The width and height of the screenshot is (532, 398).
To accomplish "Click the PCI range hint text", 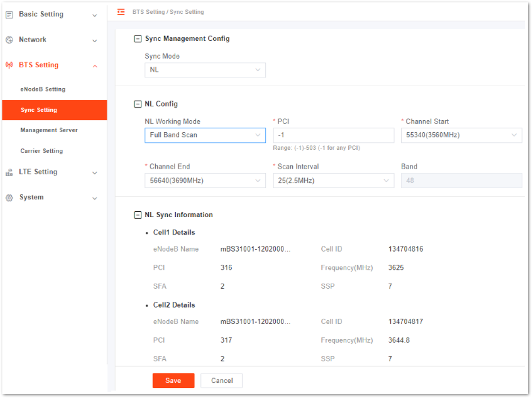I will pos(316,148).
